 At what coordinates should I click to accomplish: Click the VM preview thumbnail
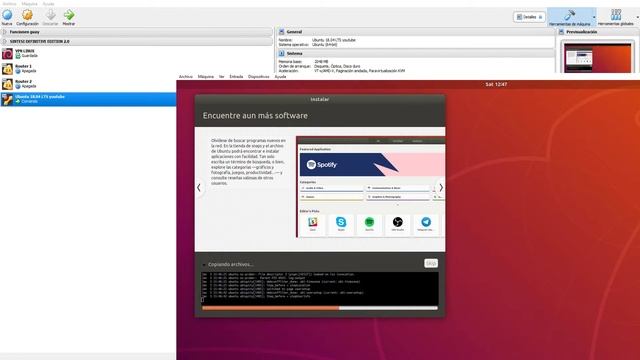pyautogui.click(x=598, y=58)
